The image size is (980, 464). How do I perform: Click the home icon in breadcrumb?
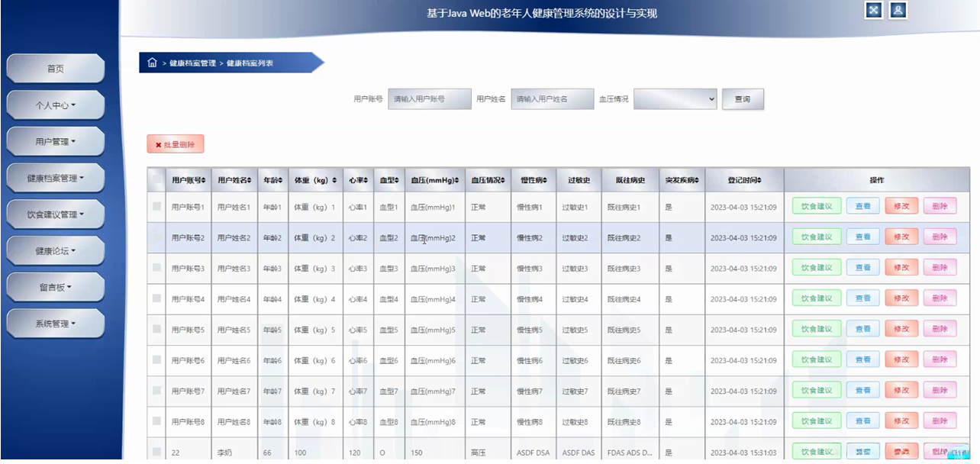[152, 63]
